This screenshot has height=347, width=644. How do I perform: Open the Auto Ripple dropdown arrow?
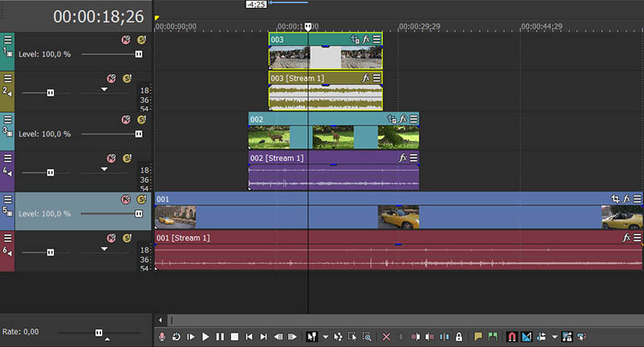point(555,337)
